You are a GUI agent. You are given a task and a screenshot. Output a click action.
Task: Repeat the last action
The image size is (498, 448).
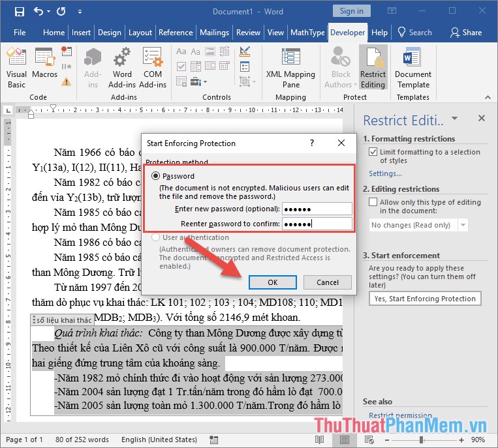point(61,12)
